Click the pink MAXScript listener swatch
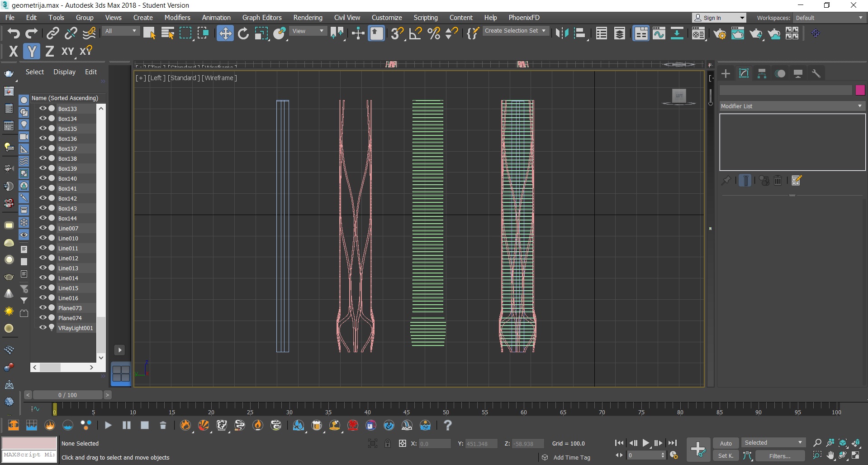The height and width of the screenshot is (465, 868). (29, 443)
